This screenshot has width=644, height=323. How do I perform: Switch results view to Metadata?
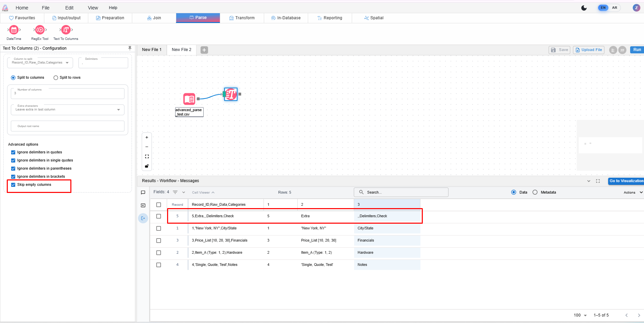535,192
